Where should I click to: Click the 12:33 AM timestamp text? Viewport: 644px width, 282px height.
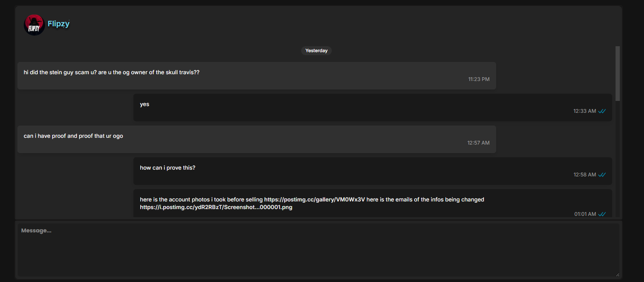click(x=585, y=111)
